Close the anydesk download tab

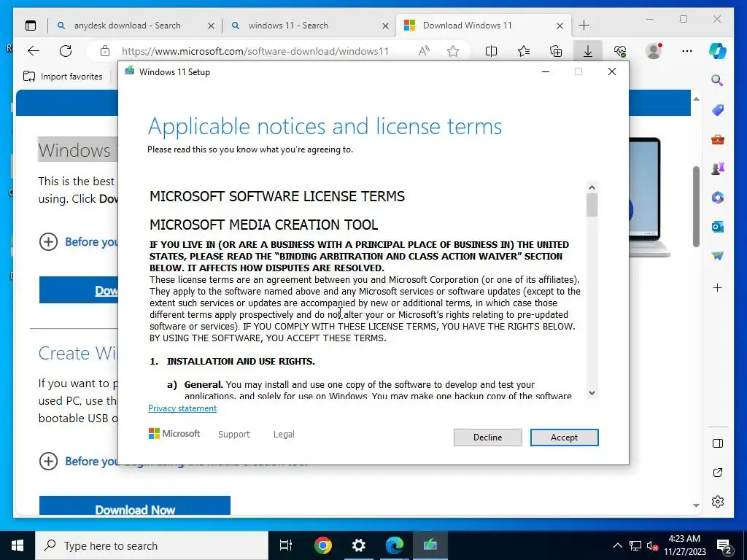tap(211, 26)
